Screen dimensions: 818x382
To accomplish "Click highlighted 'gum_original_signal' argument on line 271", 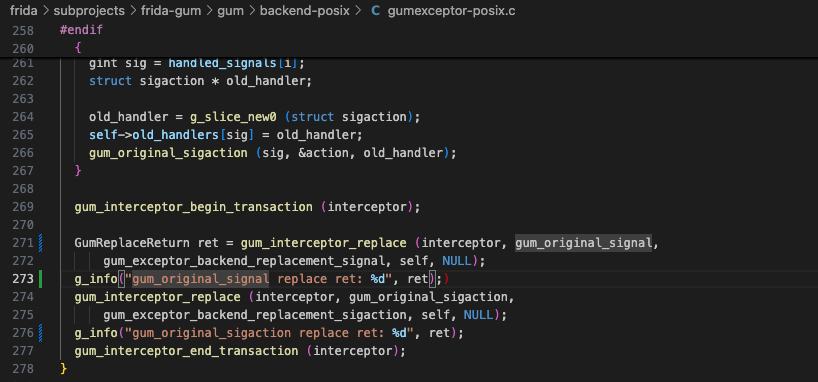I will point(583,243).
